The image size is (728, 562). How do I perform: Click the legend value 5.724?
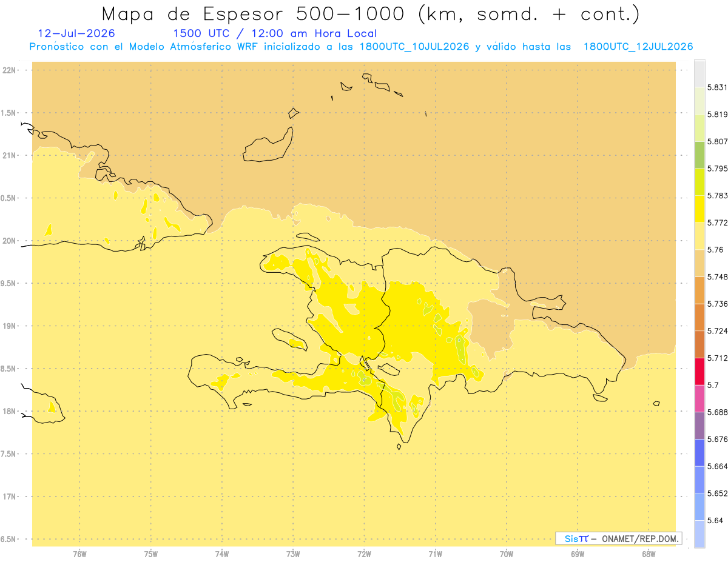(x=717, y=331)
